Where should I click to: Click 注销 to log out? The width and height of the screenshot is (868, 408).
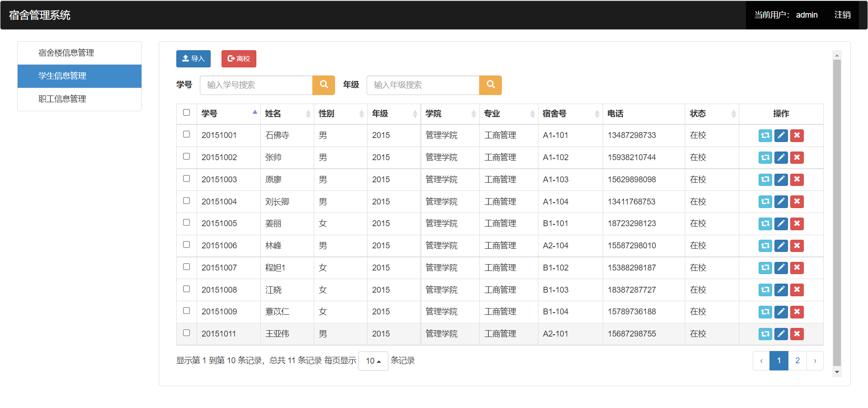[x=843, y=15]
